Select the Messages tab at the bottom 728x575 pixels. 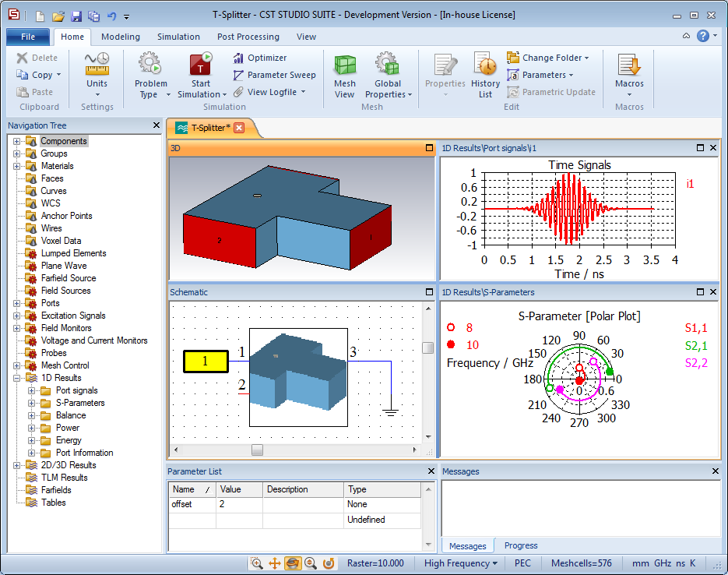click(467, 545)
